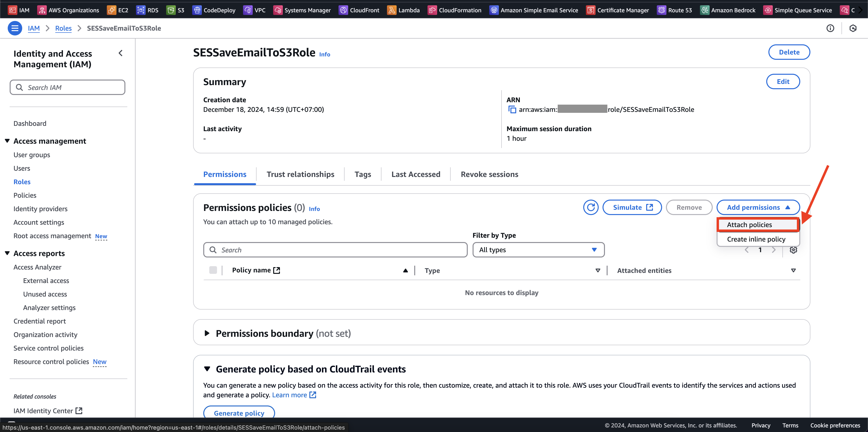The image size is (868, 432).
Task: Sort by Attached entities column
Action: click(793, 270)
